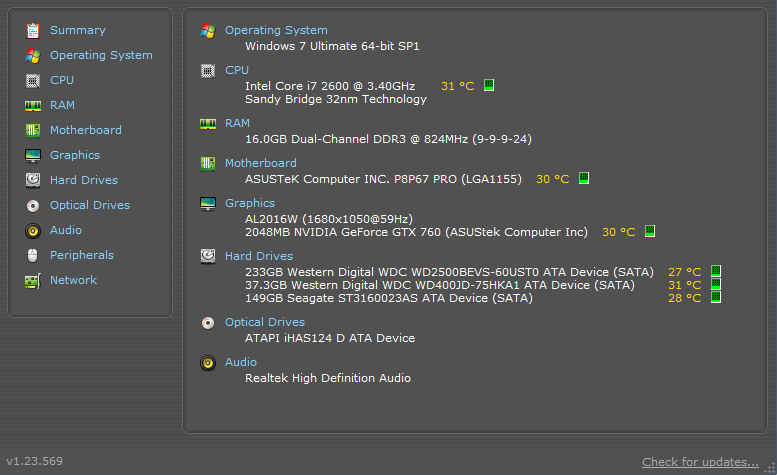Click the Optical Drives heading in summary
The width and height of the screenshot is (777, 475).
click(265, 322)
